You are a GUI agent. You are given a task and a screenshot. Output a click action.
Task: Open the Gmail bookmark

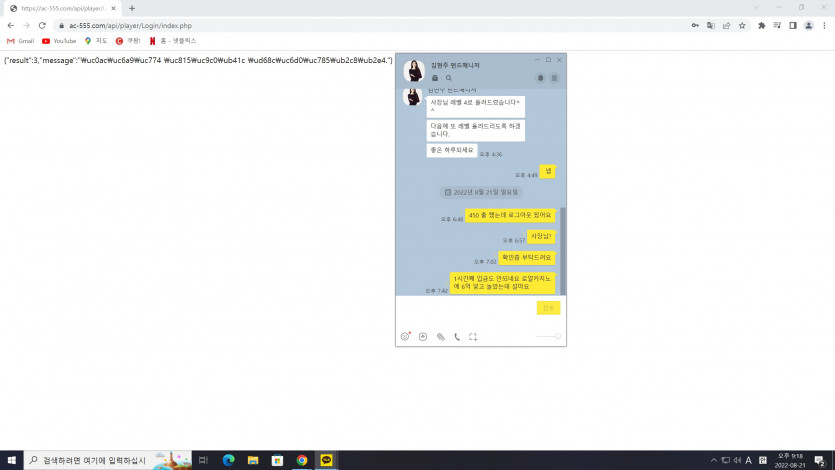(20, 41)
